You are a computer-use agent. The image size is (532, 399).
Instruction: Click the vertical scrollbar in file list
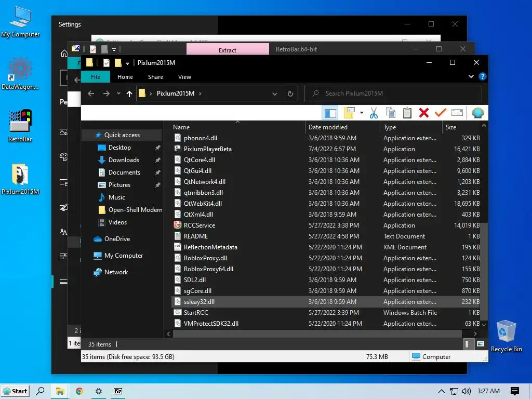pyautogui.click(x=484, y=271)
